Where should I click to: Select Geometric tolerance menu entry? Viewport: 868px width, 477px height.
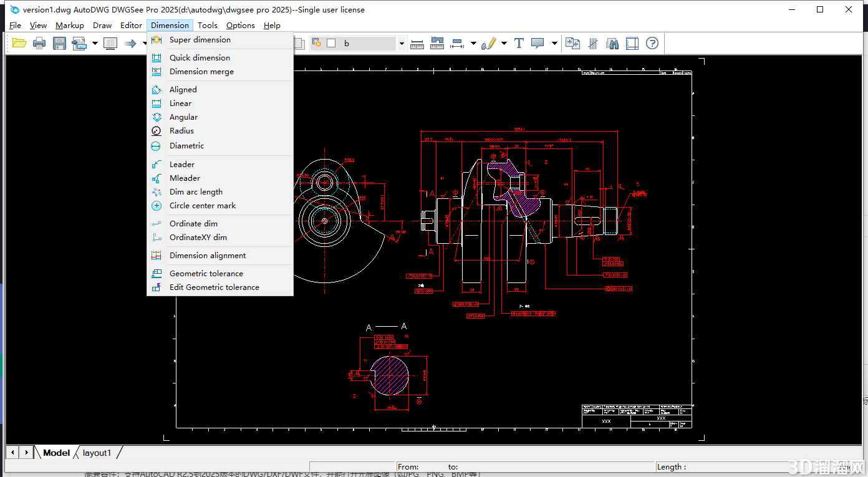point(206,273)
